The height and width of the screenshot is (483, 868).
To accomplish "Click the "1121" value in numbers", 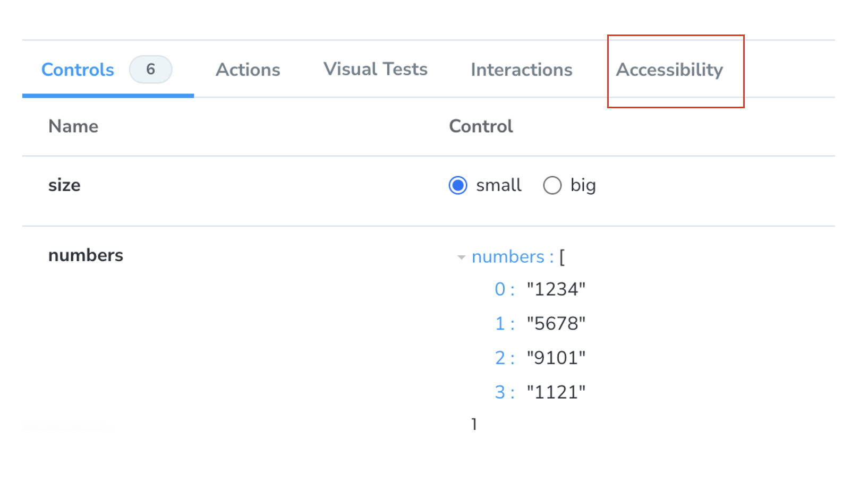I will [x=556, y=392].
